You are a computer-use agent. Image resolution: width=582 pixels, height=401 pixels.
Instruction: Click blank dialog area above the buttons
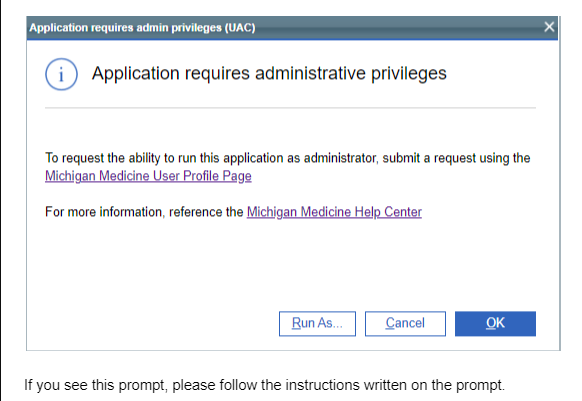click(290, 265)
